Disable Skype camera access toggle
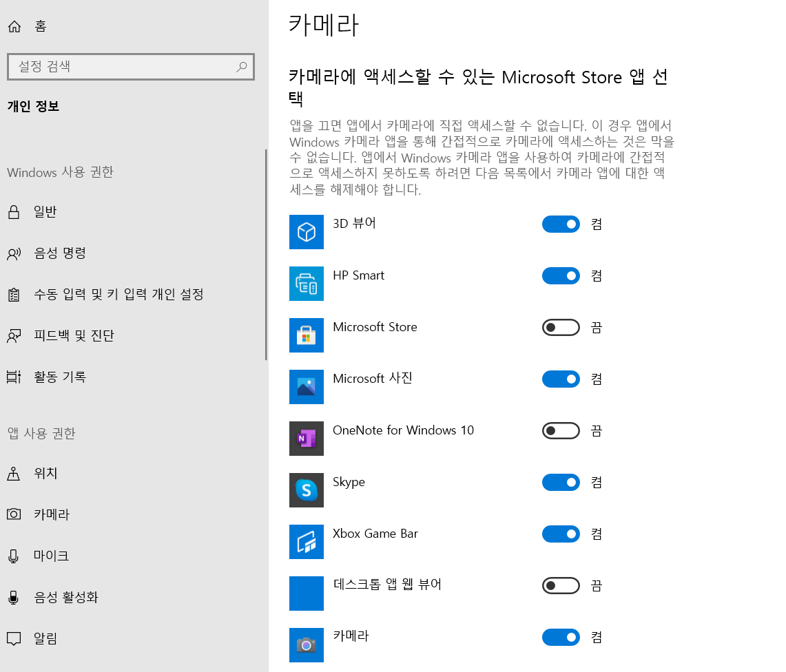This screenshot has height=672, width=786. tap(561, 482)
